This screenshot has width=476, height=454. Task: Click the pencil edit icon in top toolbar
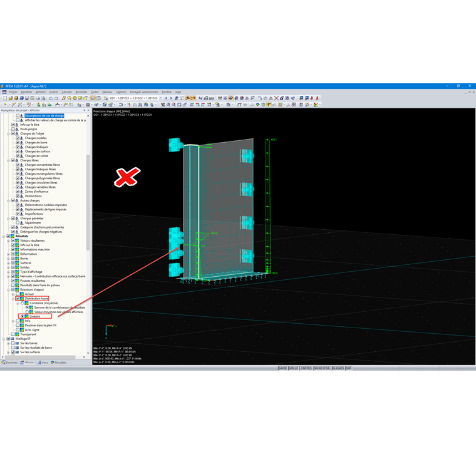(64, 98)
